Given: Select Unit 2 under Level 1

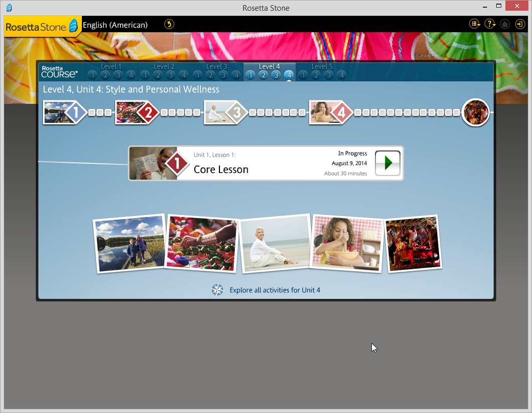Looking at the screenshot, I should click(105, 75).
